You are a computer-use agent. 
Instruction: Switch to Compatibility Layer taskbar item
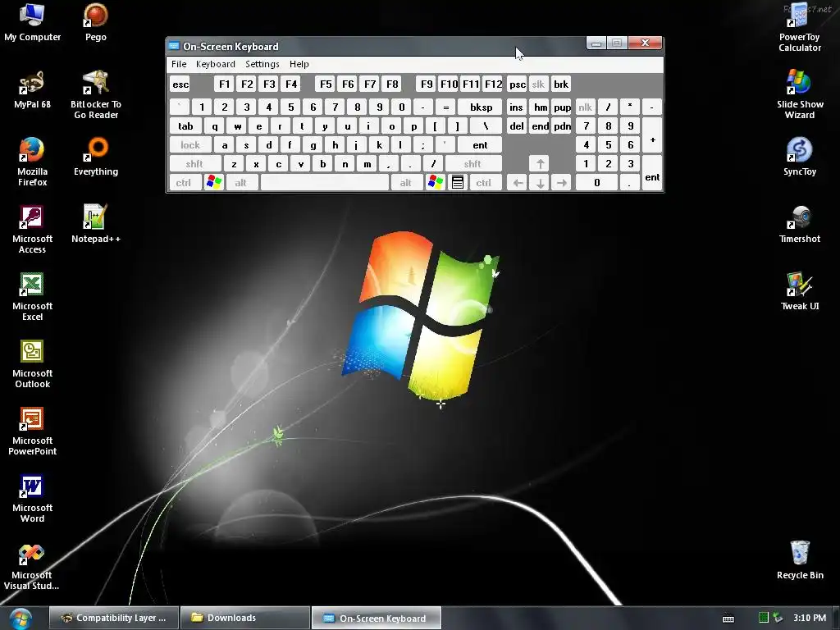tap(114, 618)
